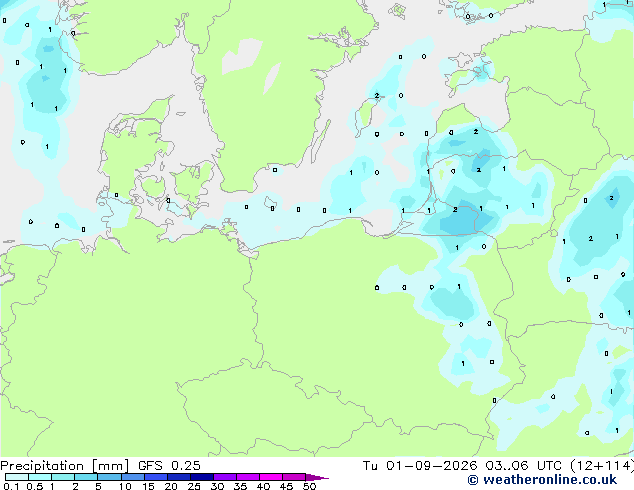Click the 0.5–1 mm legend swatch
This screenshot has height=490, width=634.
point(40,477)
